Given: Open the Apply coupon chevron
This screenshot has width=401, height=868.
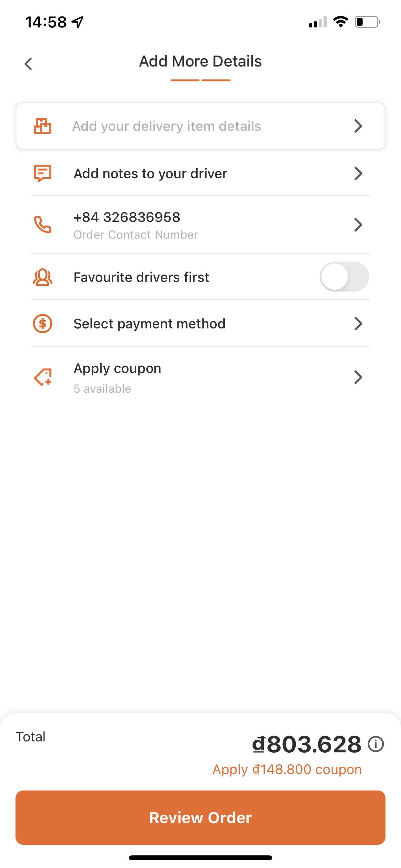Looking at the screenshot, I should [358, 377].
